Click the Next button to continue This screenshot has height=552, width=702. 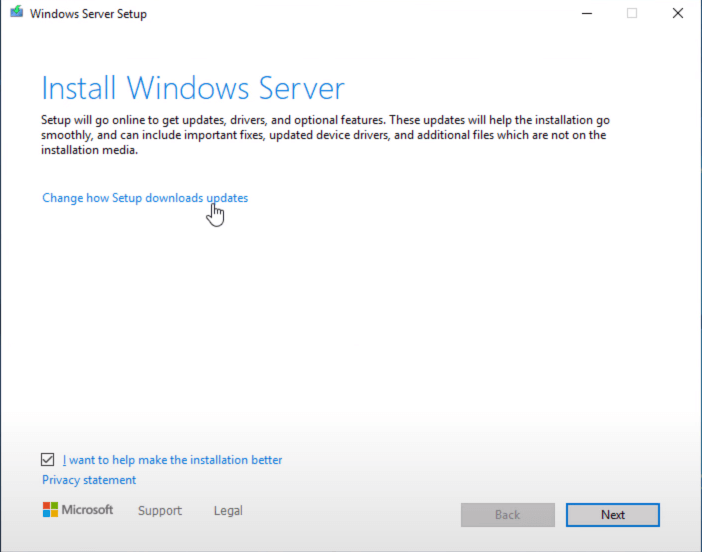(x=612, y=515)
